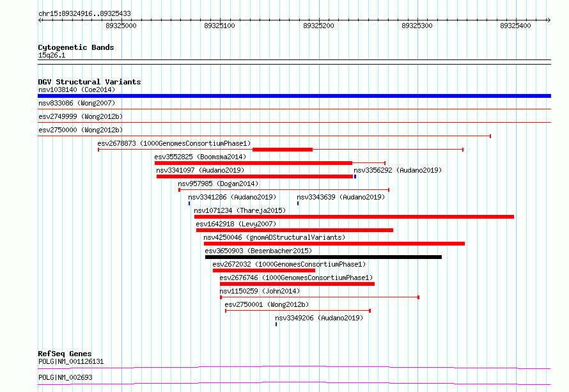This screenshot has width=569, height=392.
Task: Open variant label esv3650903 (Besenbacher2015)
Action: 258,251
